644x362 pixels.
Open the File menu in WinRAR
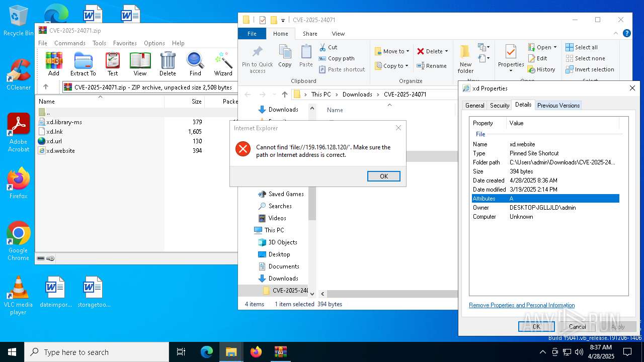click(43, 43)
